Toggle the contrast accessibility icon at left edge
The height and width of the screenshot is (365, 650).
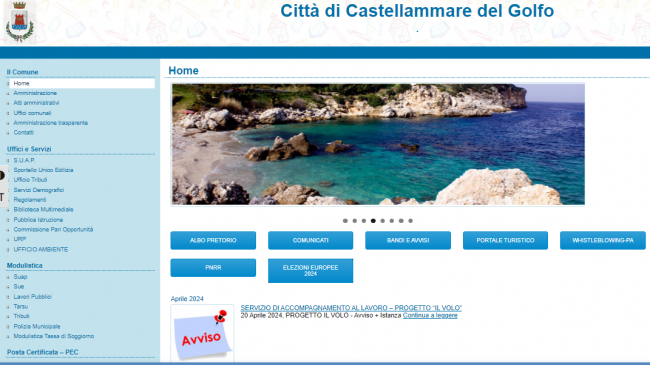pos(2,175)
